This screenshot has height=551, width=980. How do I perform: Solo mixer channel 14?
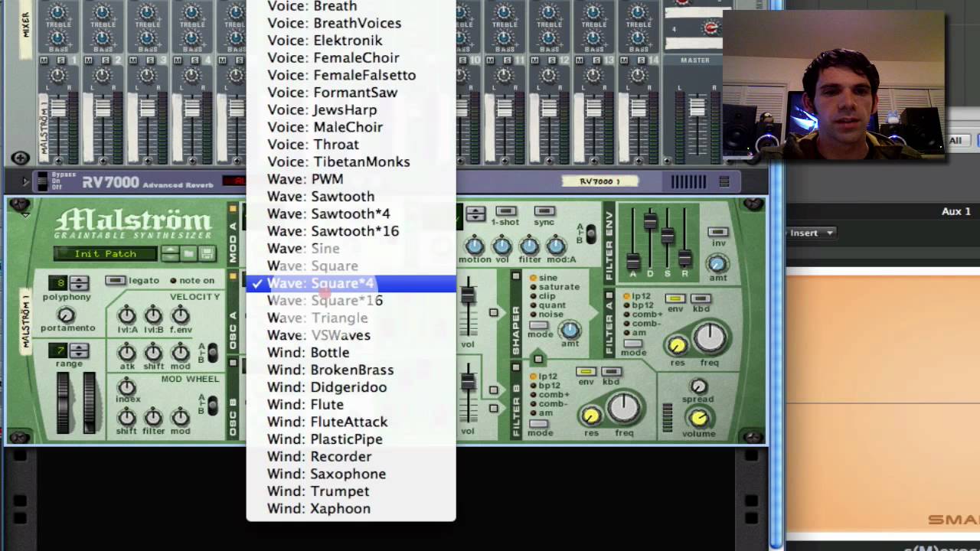[x=642, y=60]
